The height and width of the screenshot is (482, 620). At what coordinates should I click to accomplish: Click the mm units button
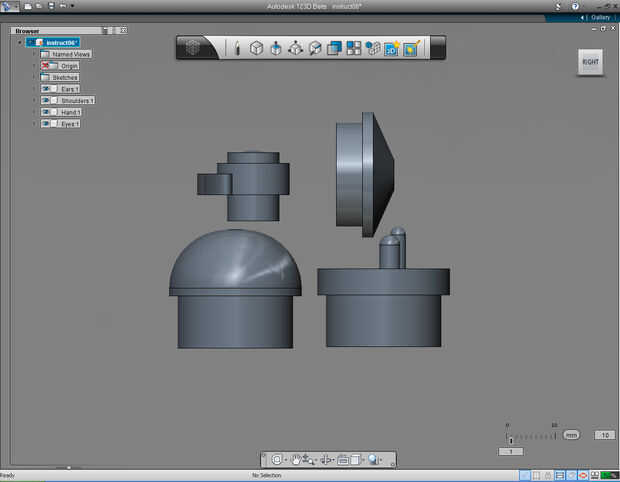(571, 435)
